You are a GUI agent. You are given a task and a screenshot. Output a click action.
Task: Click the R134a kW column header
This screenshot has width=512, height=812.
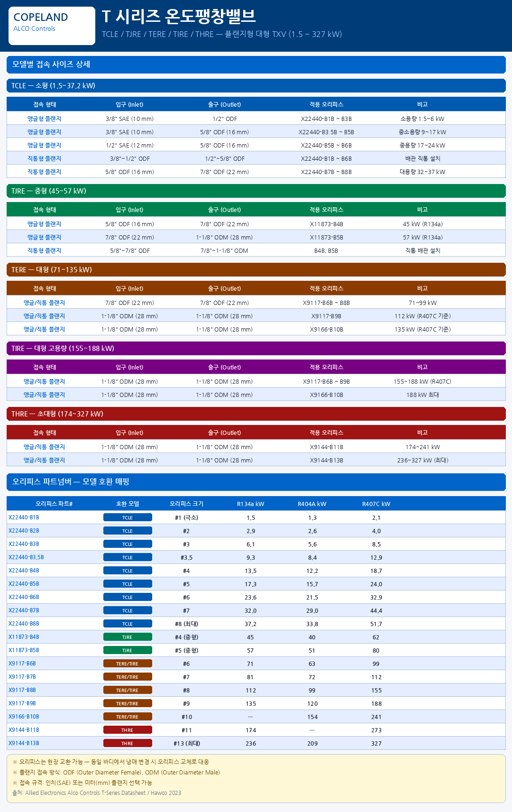[250, 504]
